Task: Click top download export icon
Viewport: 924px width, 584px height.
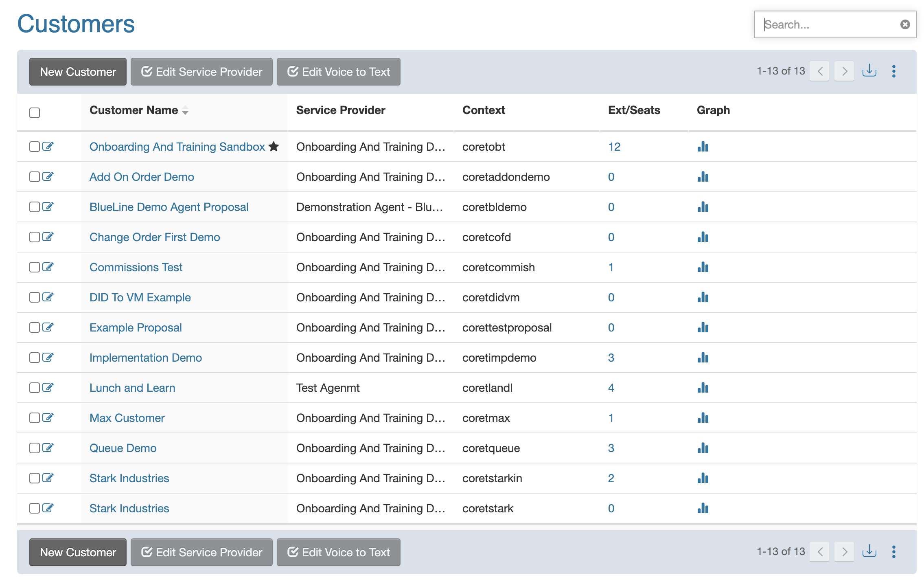Action: [869, 71]
